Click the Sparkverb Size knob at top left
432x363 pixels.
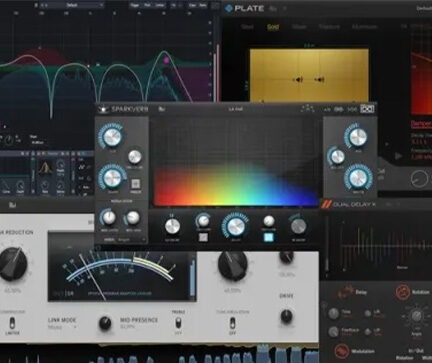tap(111, 136)
